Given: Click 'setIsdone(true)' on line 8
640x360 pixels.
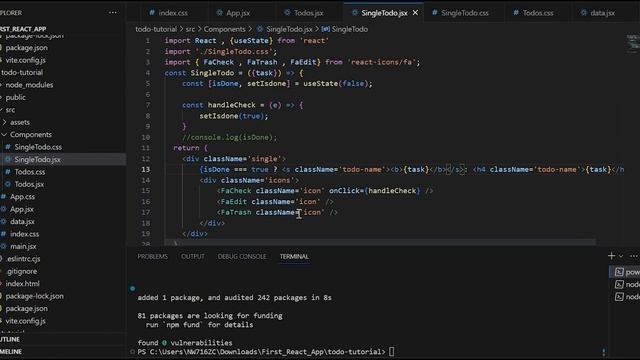Looking at the screenshot, I should (x=231, y=116).
